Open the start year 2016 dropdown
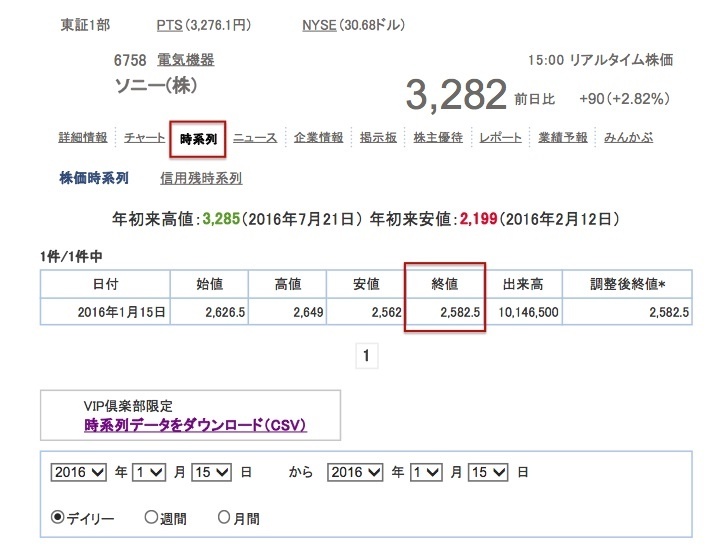This screenshot has width=706, height=550. [x=78, y=472]
